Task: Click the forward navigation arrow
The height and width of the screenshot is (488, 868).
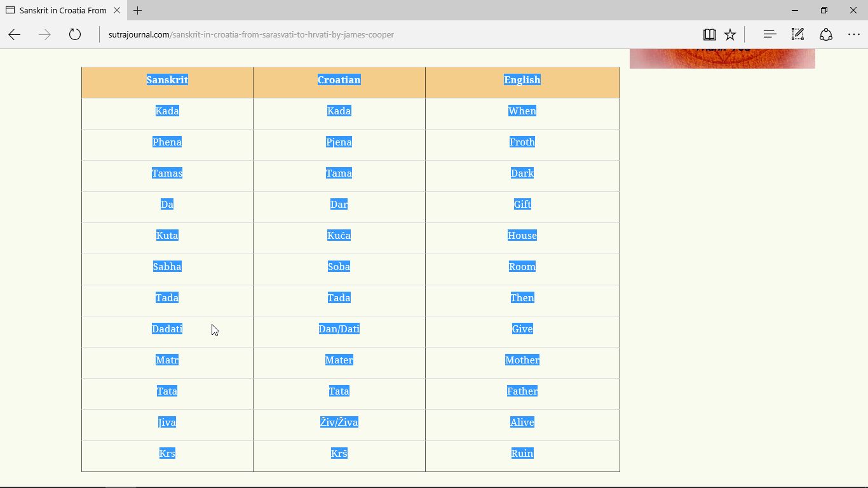Action: click(44, 34)
